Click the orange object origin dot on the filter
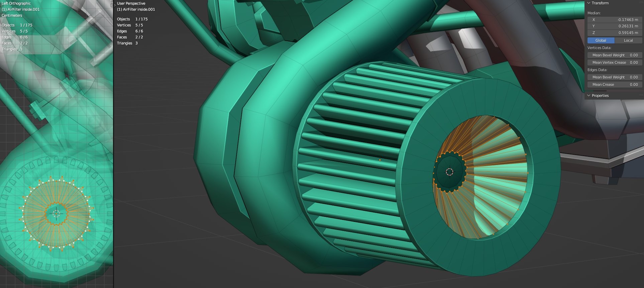 click(x=380, y=160)
